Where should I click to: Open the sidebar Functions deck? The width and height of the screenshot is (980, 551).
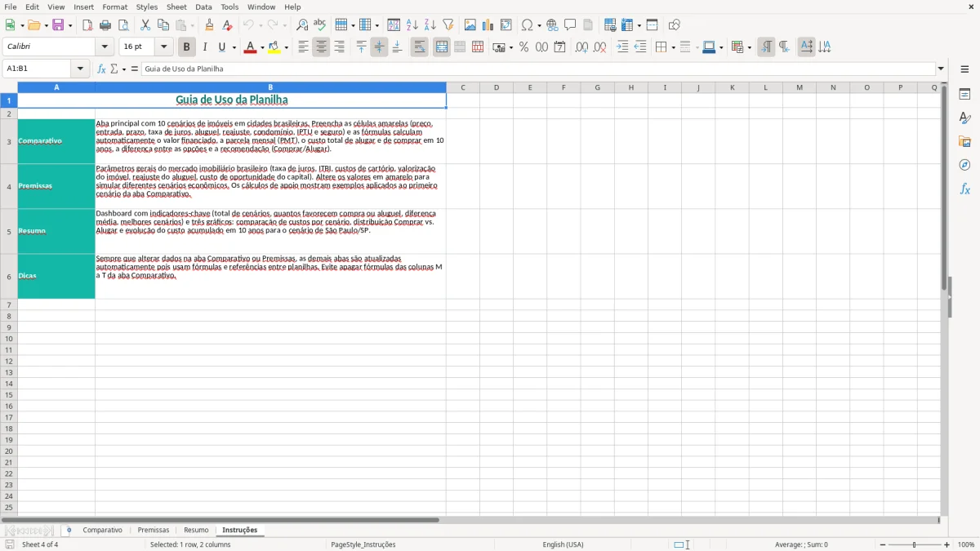pyautogui.click(x=964, y=189)
